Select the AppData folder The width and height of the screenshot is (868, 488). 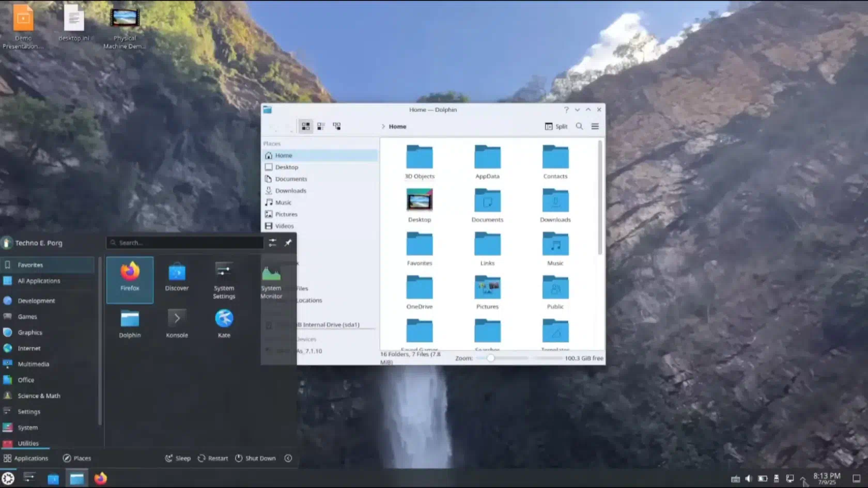(x=487, y=162)
